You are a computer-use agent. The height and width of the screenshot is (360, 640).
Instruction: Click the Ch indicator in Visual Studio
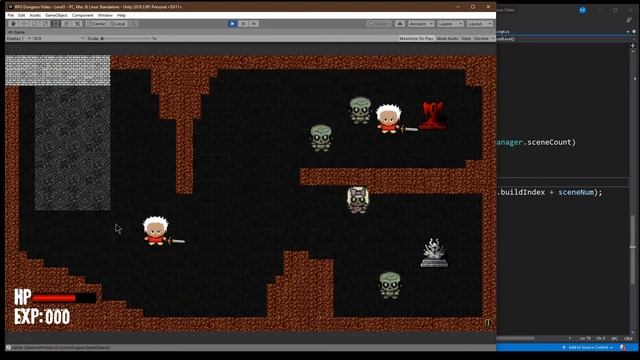click(600, 338)
